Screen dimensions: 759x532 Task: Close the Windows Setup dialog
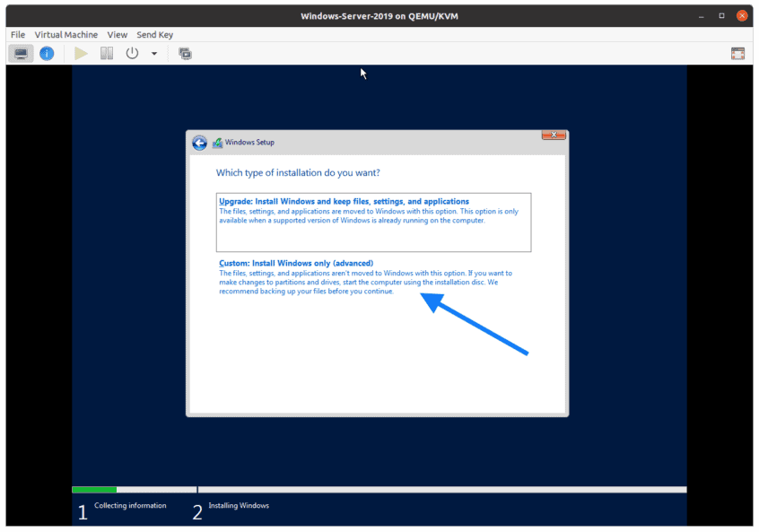point(554,135)
